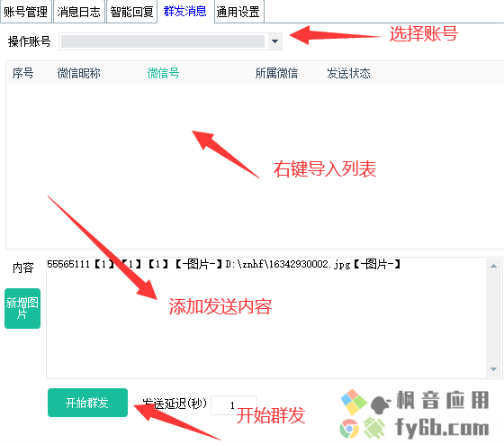Go to the 通用设置 tab
504x445 pixels.
click(x=238, y=12)
